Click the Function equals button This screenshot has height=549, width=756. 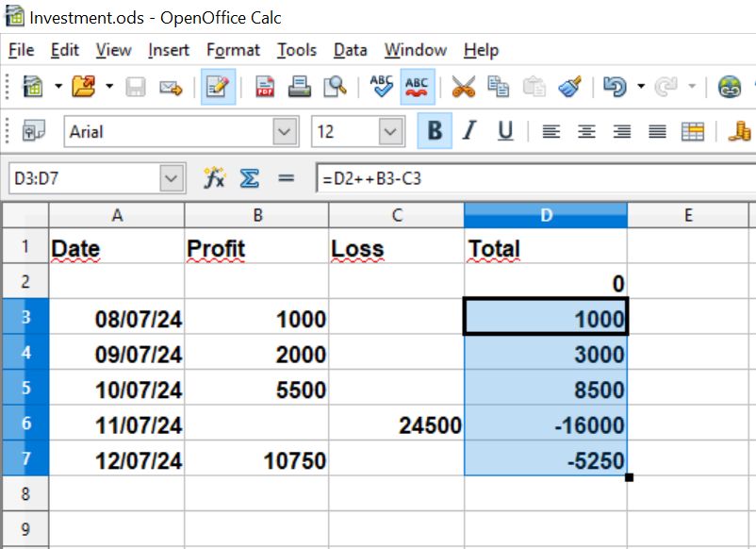point(286,178)
